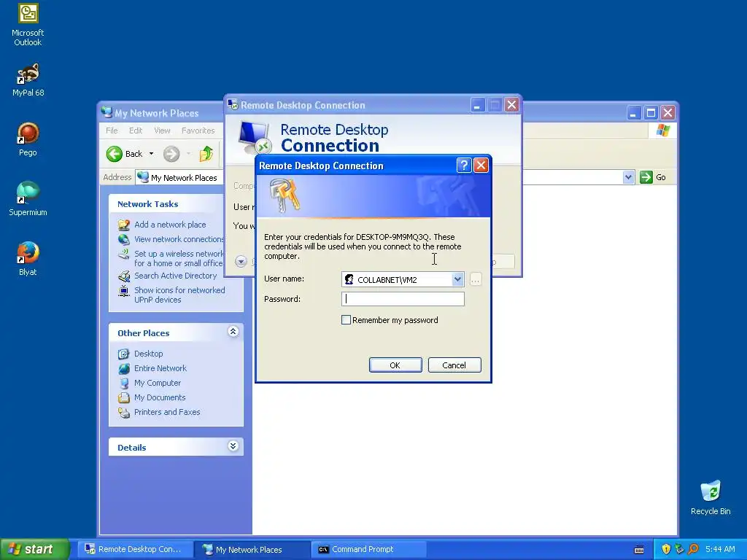747x560 pixels.
Task: Click the Desktop link in Other Places
Action: coord(149,354)
